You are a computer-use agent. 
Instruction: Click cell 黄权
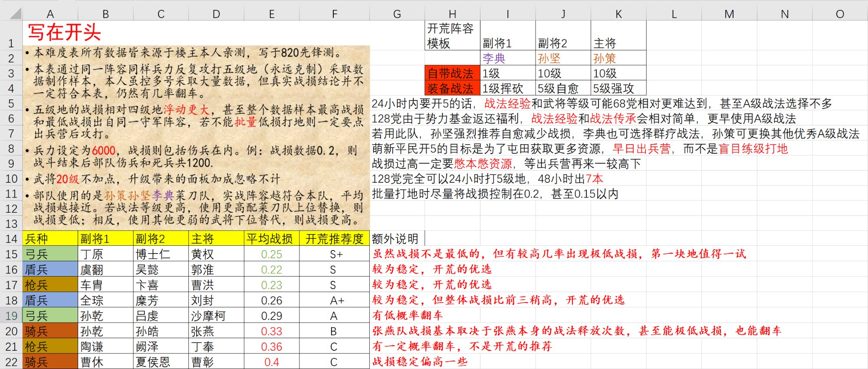point(216,254)
